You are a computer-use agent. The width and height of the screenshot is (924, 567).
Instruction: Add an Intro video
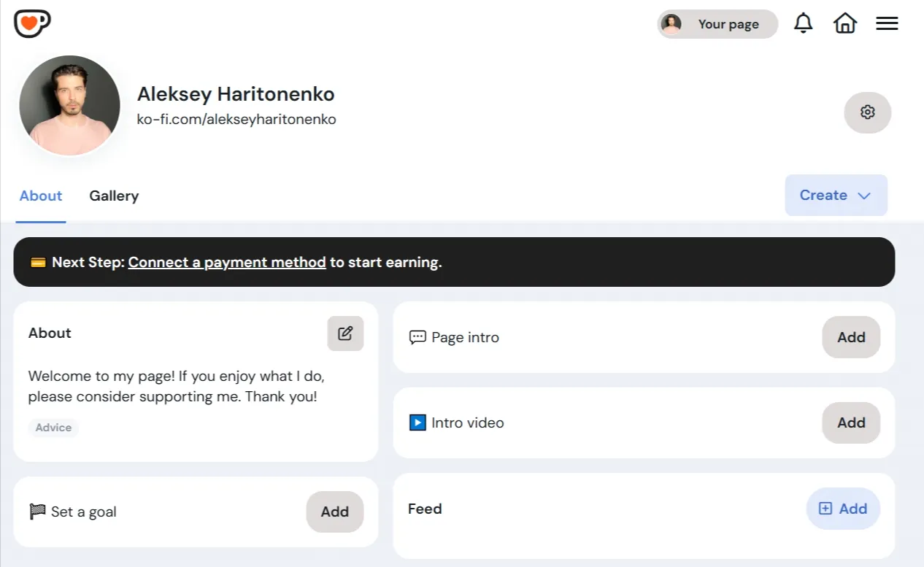pos(851,423)
